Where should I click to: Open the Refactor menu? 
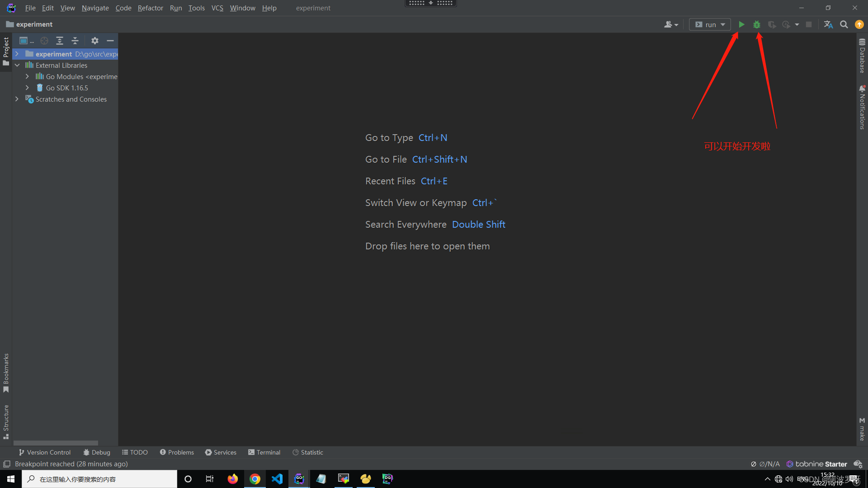click(151, 8)
